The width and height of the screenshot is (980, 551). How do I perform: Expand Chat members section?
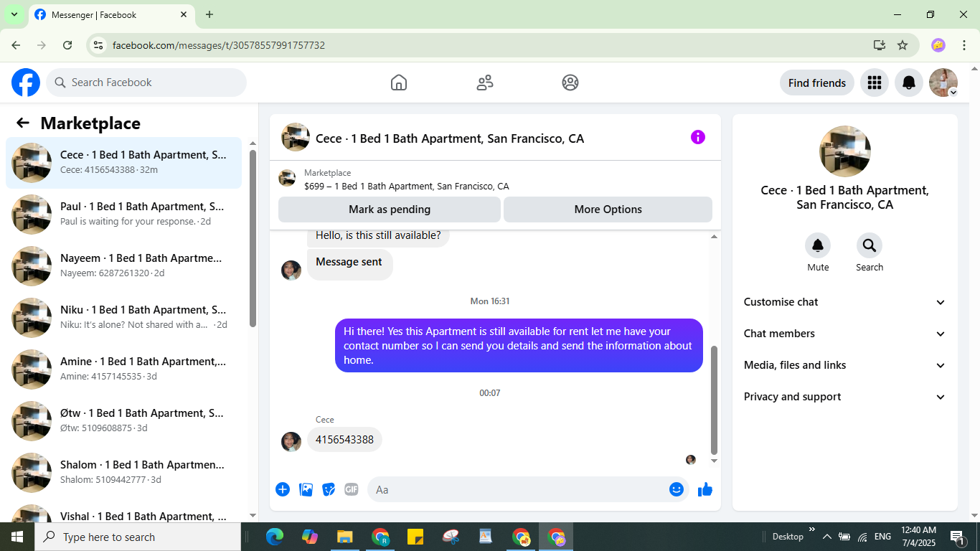click(x=844, y=334)
